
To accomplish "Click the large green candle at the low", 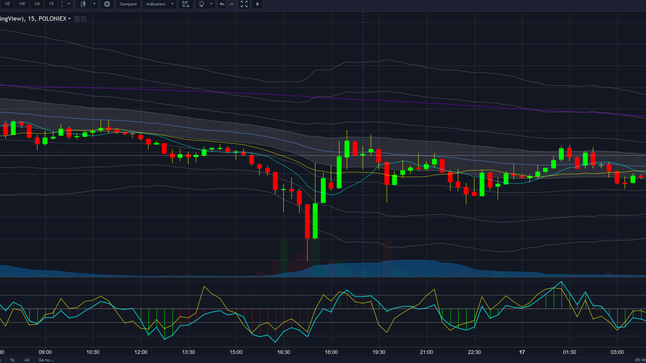I will tap(315, 221).
